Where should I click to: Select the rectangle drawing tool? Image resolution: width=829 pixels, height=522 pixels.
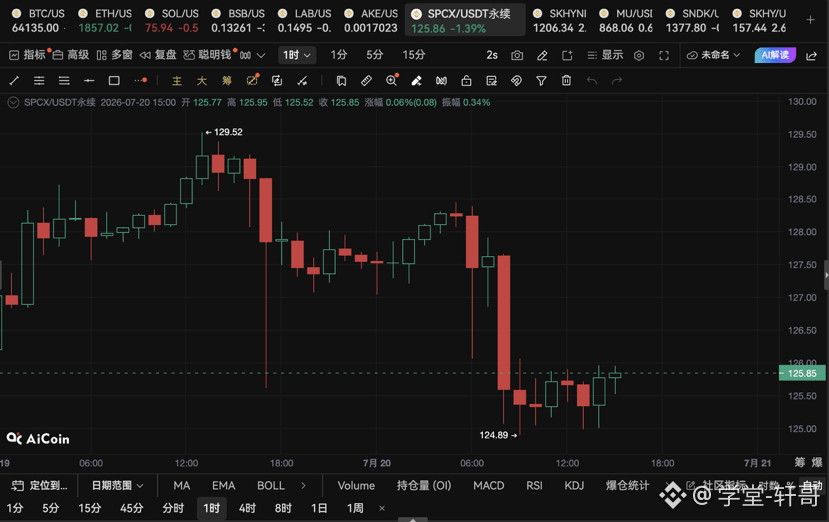click(x=114, y=80)
